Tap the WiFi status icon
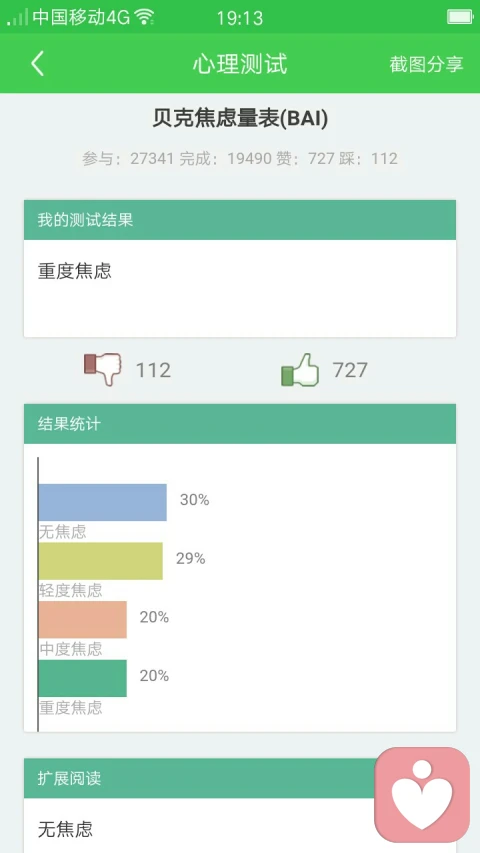 click(144, 17)
